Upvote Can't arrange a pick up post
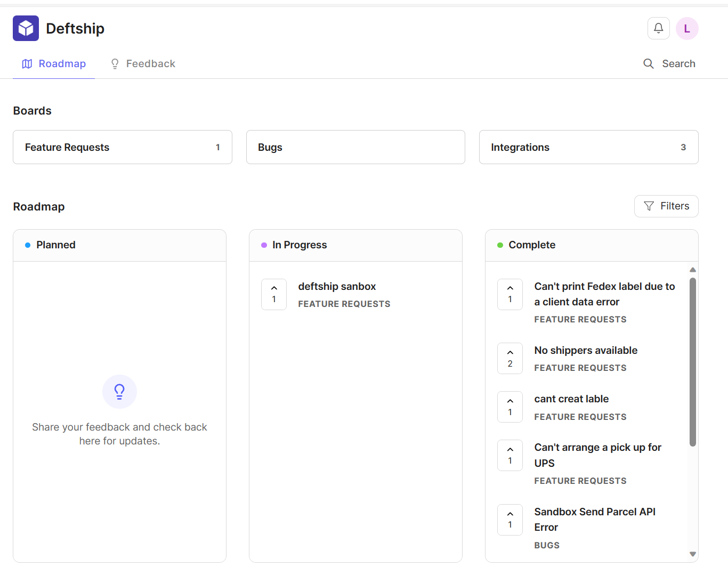 click(510, 455)
